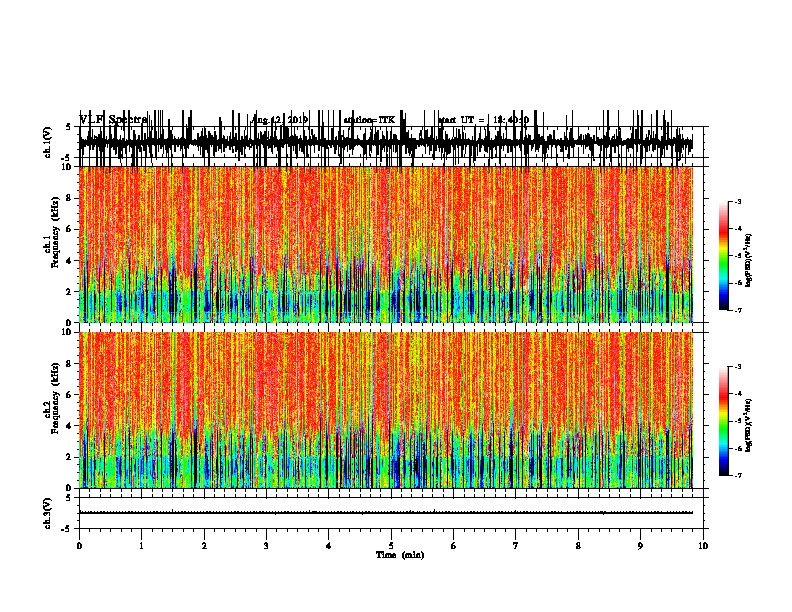The height and width of the screenshot is (612, 792).
Task: Click the '3' tick on the time axis
Action: (266, 546)
